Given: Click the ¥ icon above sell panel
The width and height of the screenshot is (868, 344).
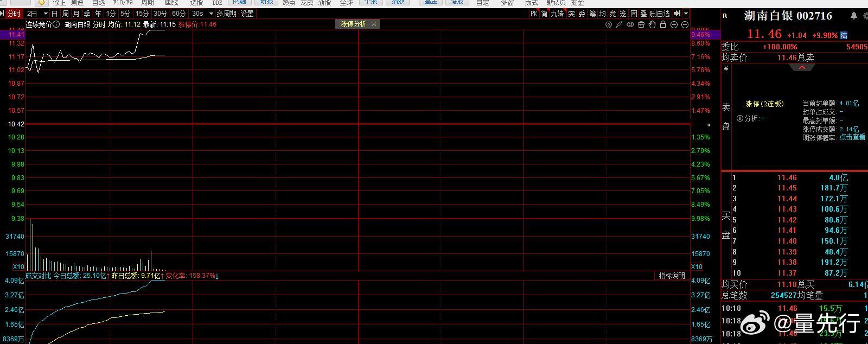Looking at the screenshot, I should click(x=726, y=69).
